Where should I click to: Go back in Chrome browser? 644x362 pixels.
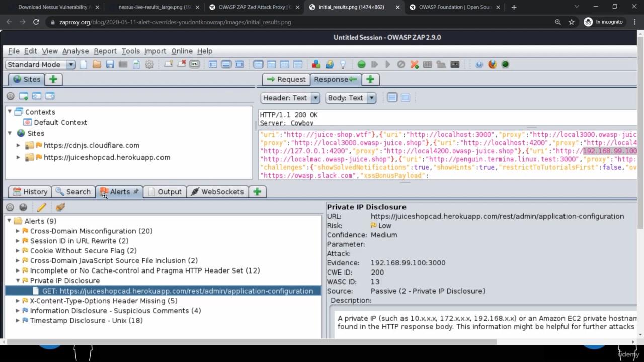pos(9,22)
